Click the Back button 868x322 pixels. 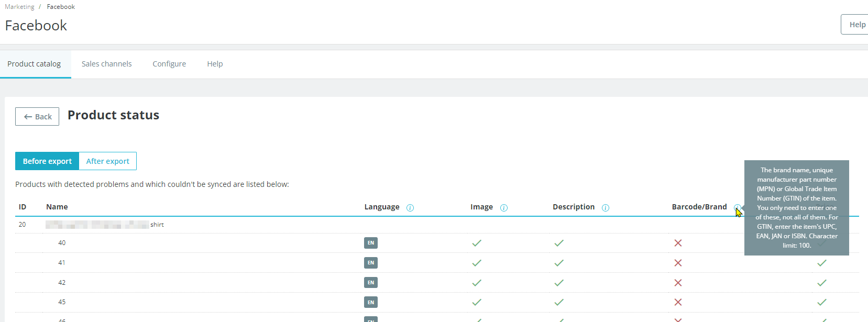37,117
